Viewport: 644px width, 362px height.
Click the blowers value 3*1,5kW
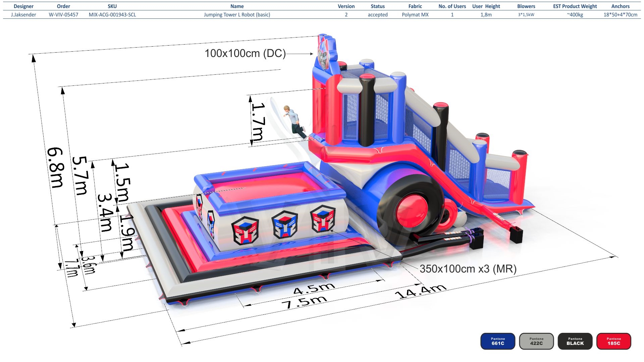click(x=526, y=15)
